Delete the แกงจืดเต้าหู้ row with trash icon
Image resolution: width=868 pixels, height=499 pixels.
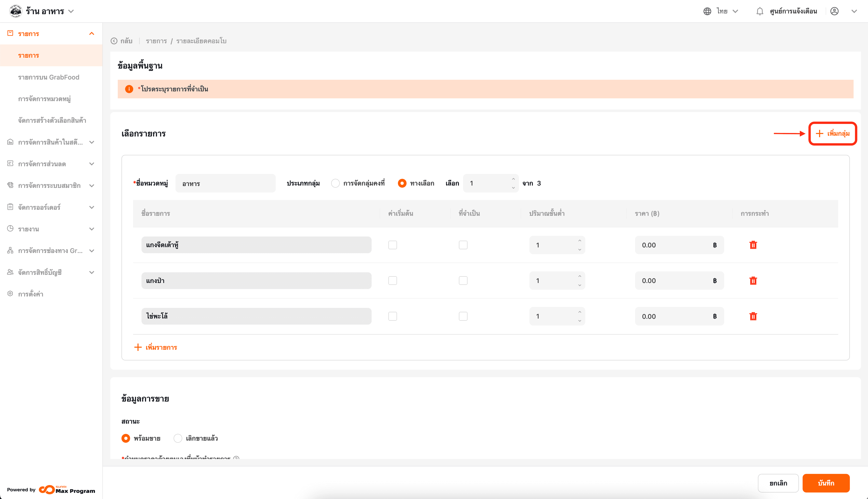753,245
